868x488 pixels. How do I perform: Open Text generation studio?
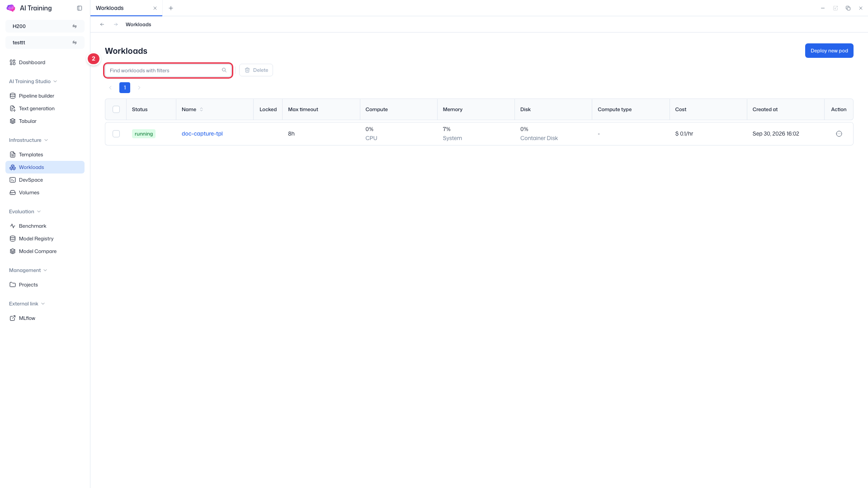[45, 108]
